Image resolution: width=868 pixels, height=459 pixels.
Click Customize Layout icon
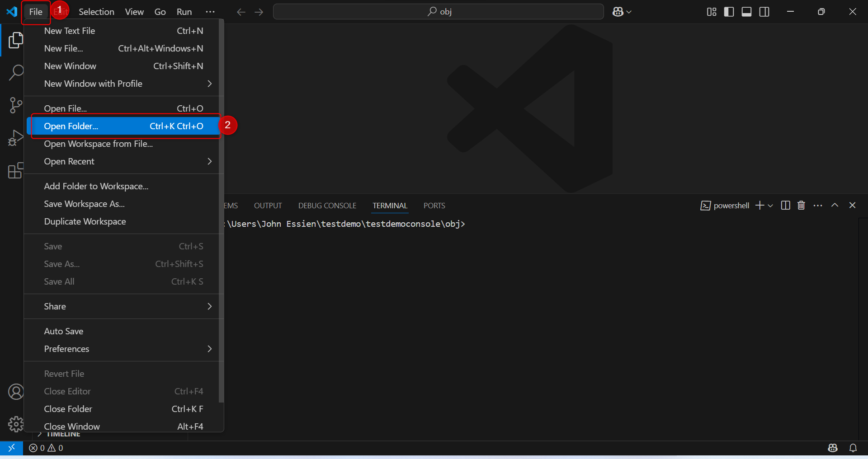[x=712, y=12]
